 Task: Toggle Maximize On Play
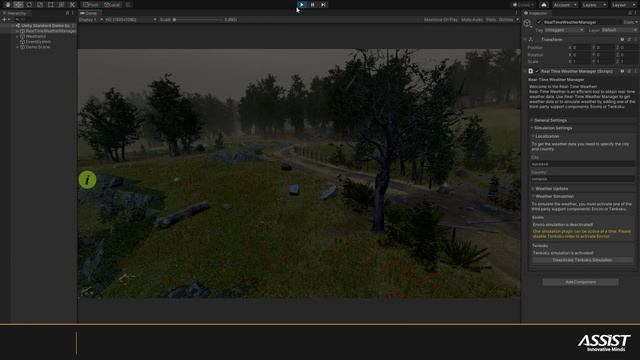coord(441,20)
